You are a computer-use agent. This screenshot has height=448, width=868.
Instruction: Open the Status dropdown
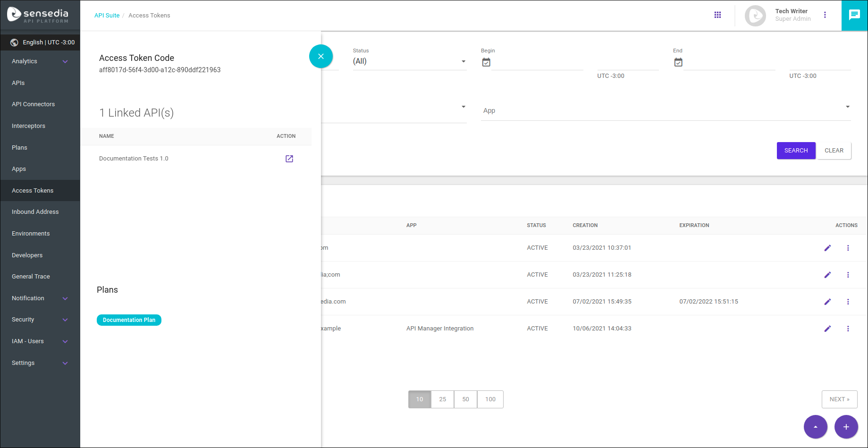pos(409,61)
